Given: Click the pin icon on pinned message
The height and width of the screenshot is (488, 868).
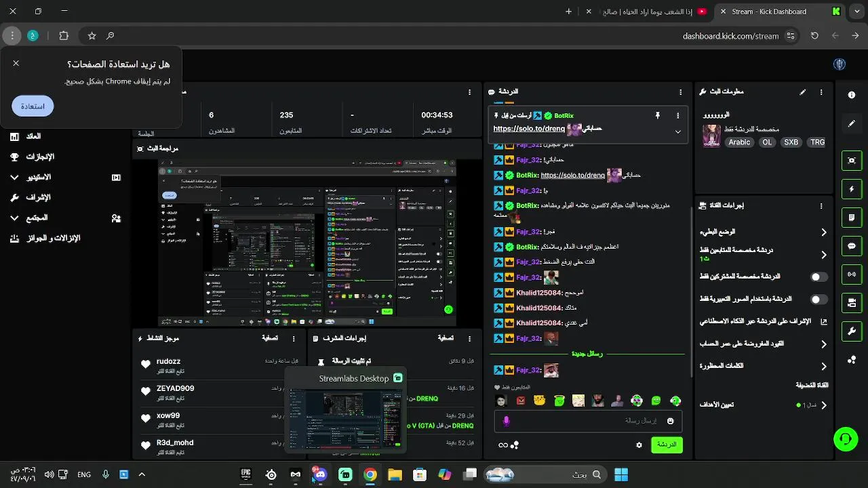Looking at the screenshot, I should point(657,116).
